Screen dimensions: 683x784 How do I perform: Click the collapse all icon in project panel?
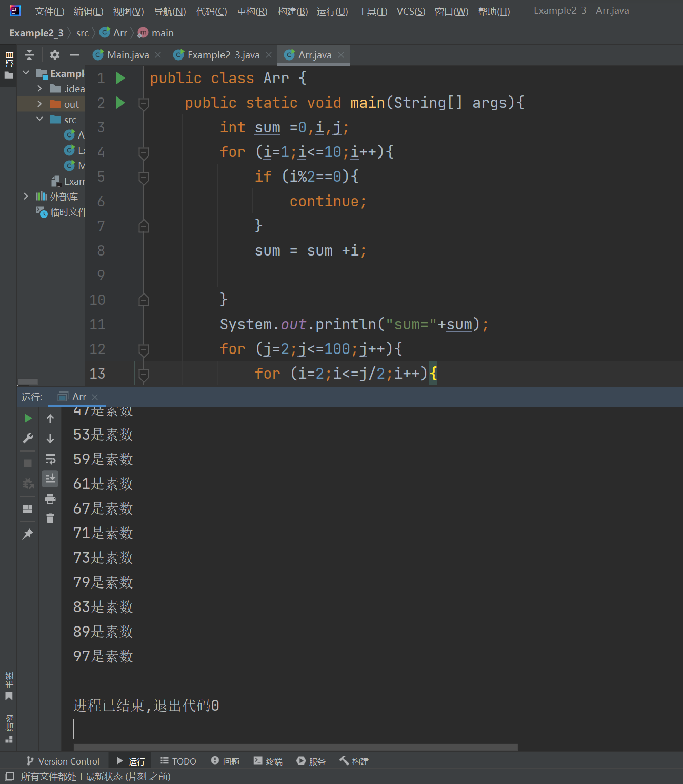point(29,55)
